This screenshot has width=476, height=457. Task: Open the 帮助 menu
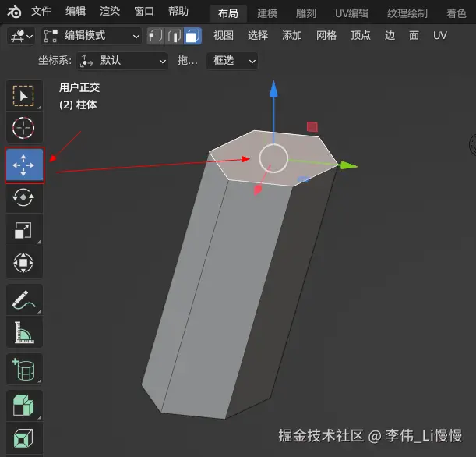click(x=178, y=12)
